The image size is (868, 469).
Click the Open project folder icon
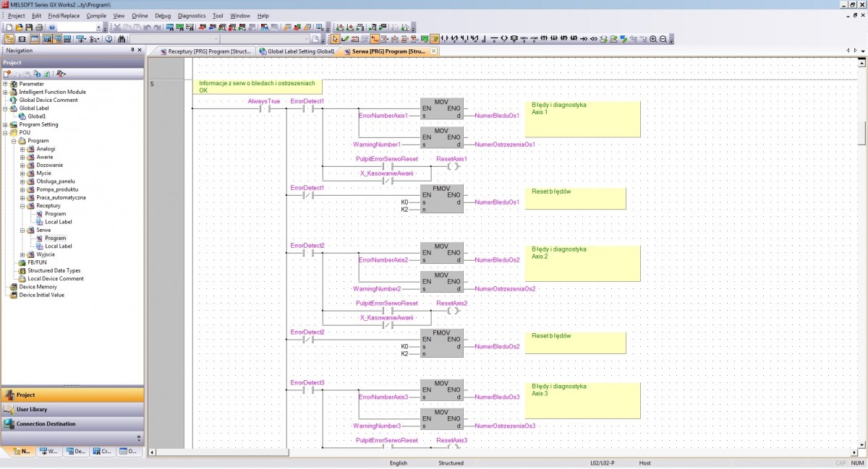[x=20, y=27]
